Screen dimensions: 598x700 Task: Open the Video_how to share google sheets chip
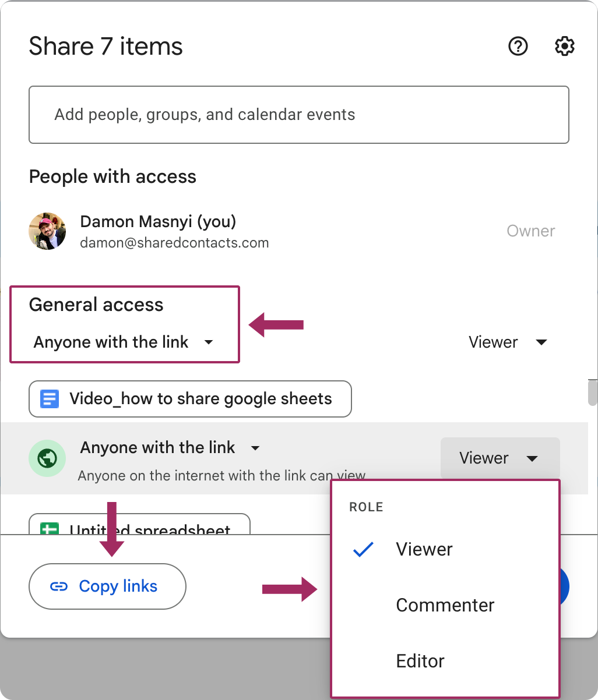coord(190,399)
